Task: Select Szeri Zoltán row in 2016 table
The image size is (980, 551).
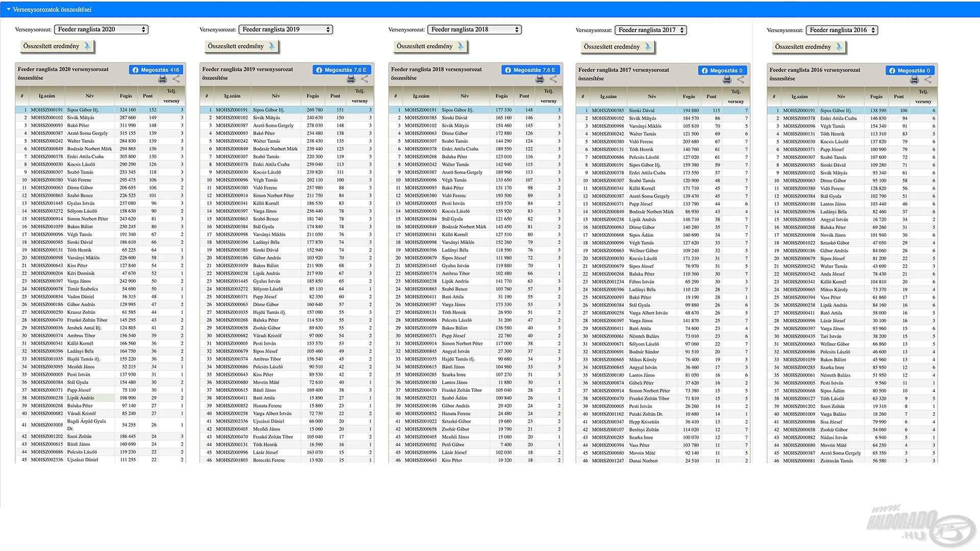Action: (852, 406)
